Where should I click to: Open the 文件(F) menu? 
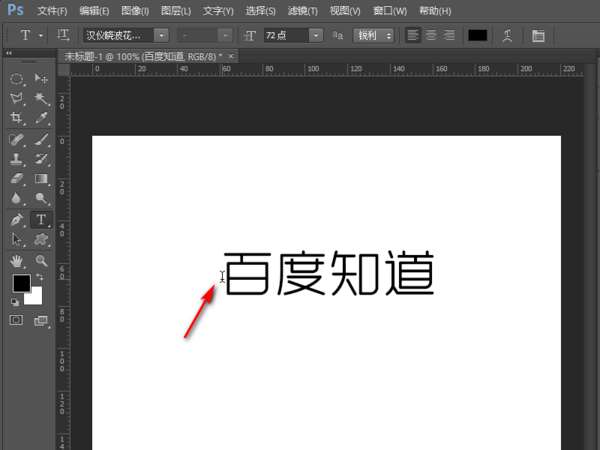point(52,11)
